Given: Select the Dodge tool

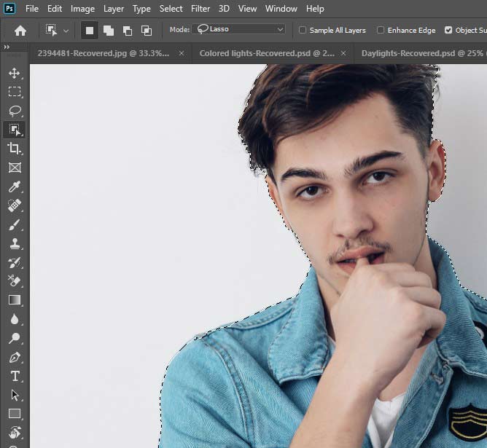Looking at the screenshot, I should (x=15, y=338).
